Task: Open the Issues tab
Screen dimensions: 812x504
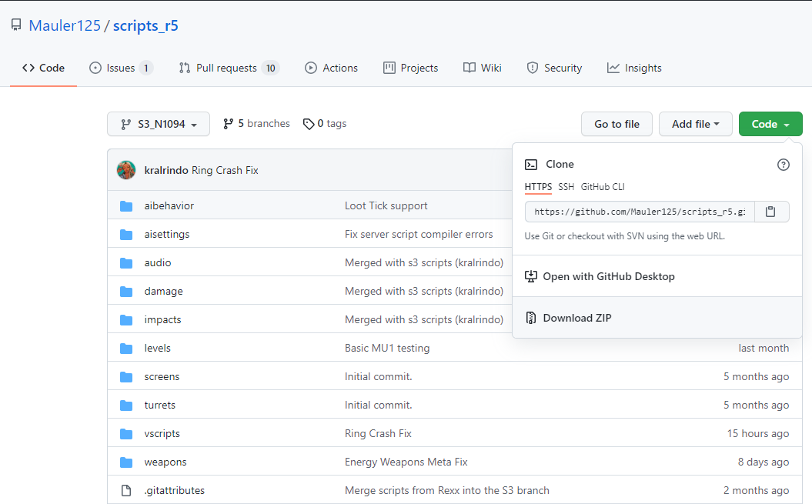Action: point(121,68)
